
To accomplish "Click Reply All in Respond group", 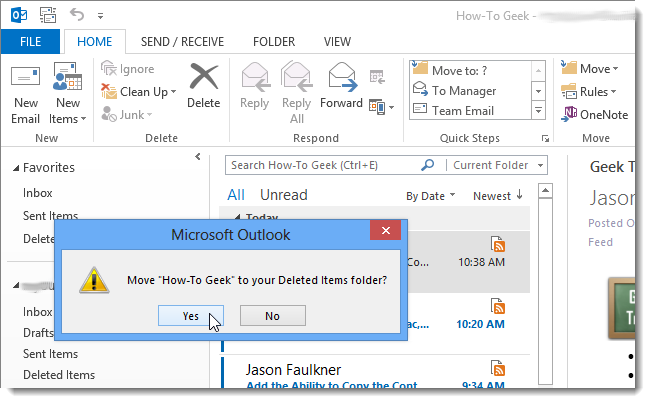I will pos(296,94).
